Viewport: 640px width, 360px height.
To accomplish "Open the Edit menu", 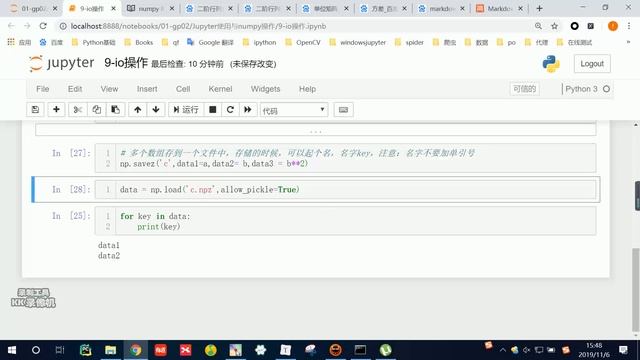I will (x=75, y=89).
